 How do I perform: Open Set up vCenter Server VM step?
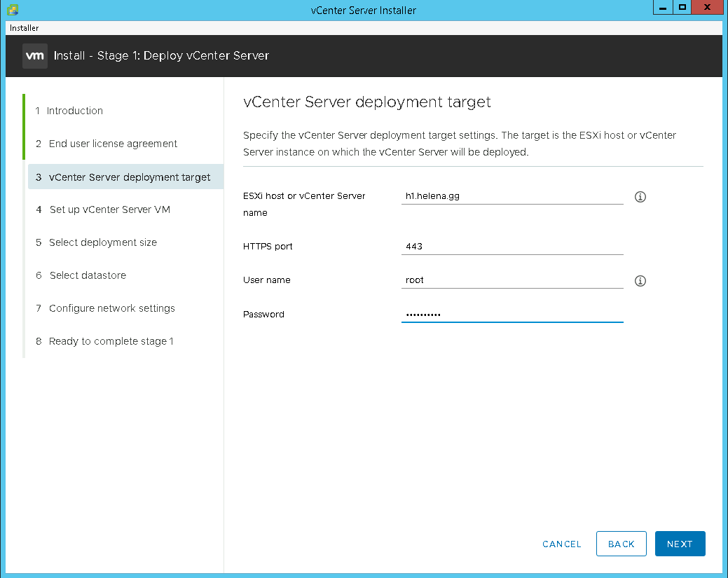point(109,209)
